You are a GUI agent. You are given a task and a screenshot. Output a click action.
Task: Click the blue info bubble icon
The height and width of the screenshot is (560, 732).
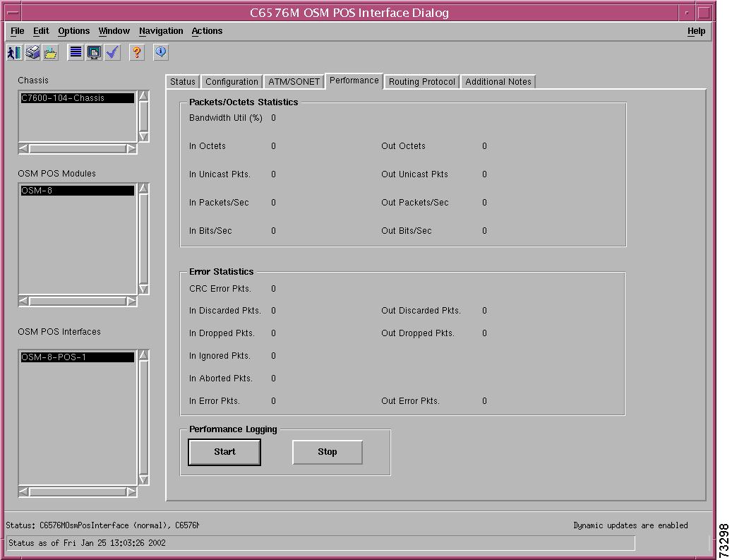(161, 52)
